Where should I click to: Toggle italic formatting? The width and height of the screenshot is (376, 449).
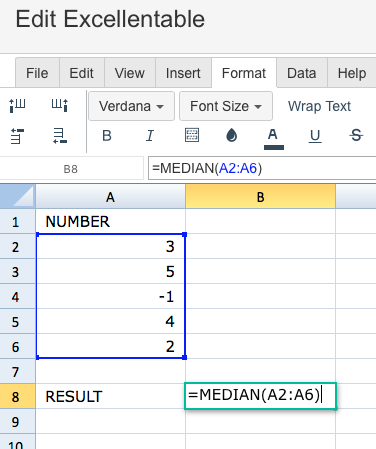coord(150,136)
